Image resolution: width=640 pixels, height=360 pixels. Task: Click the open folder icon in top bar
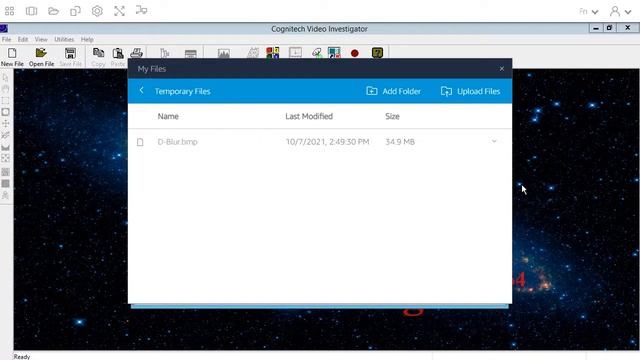tap(53, 11)
